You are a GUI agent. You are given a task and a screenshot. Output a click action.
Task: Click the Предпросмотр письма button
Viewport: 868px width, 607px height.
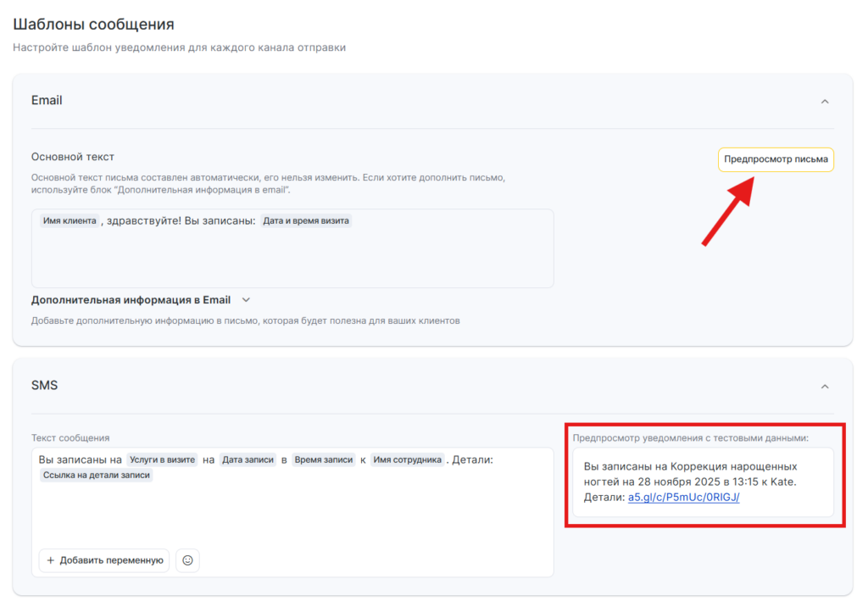[x=776, y=159]
